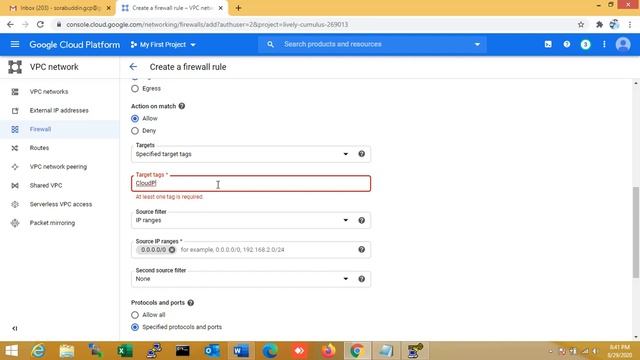640x360 pixels.
Task: Show help for Source IP ranges
Action: (x=361, y=249)
